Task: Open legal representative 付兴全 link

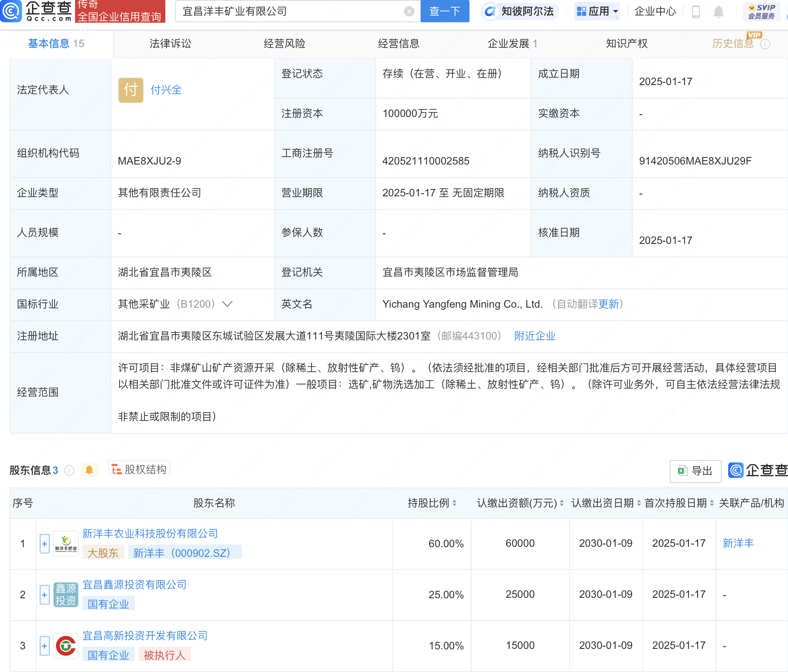Action: click(x=166, y=90)
